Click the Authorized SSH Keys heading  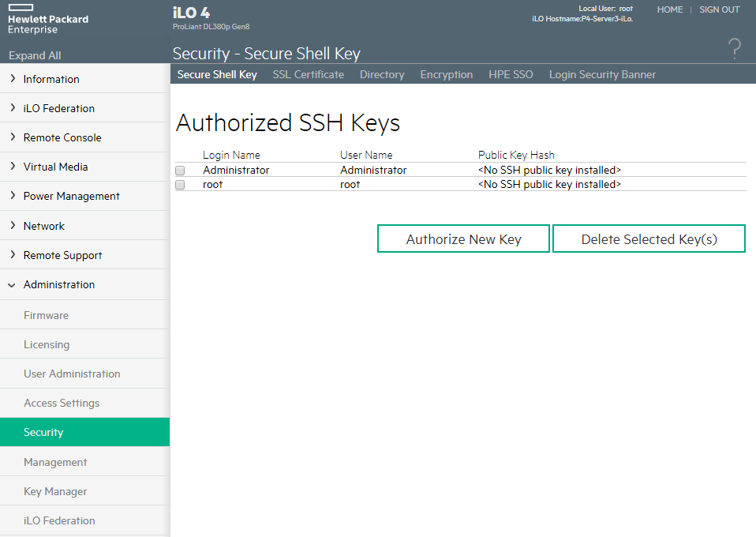click(288, 122)
